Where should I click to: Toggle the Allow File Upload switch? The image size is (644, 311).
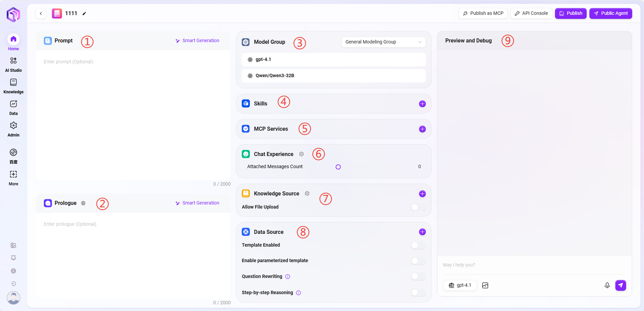click(418, 207)
